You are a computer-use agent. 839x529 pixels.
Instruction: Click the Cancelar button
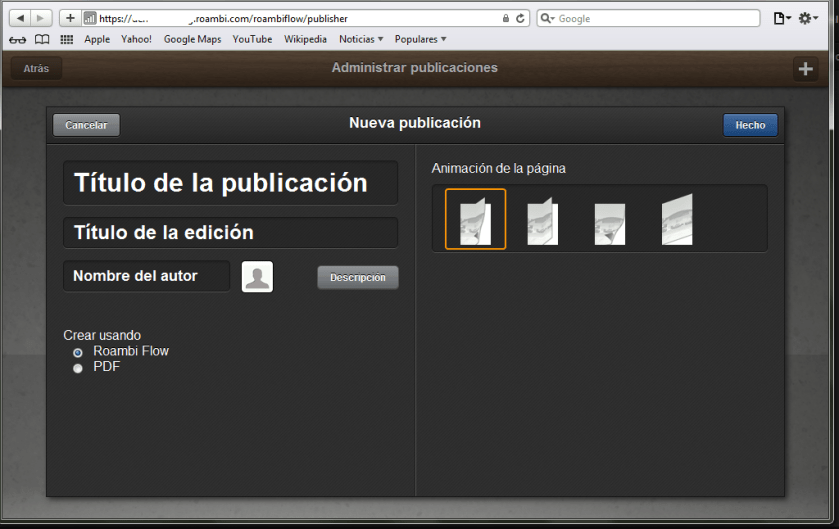click(86, 125)
